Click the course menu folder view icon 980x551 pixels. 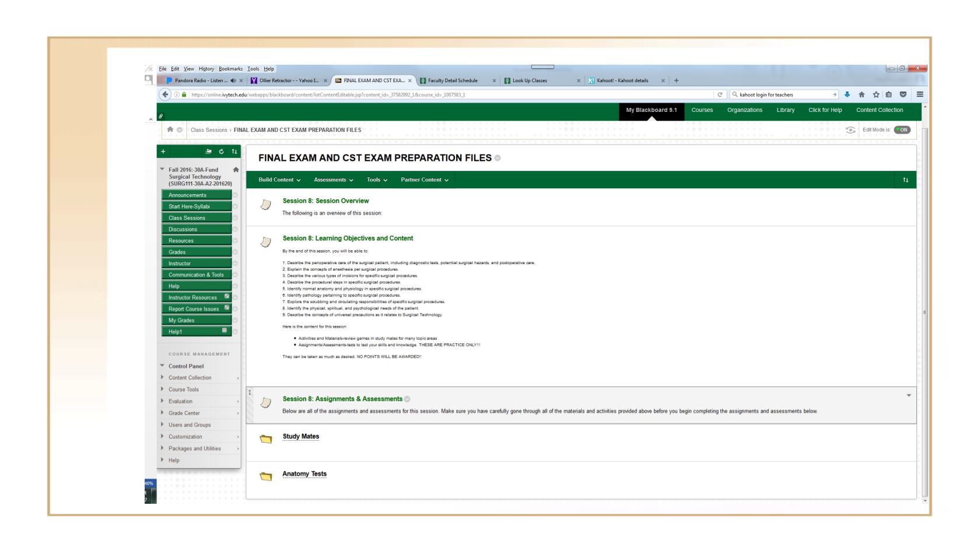[209, 152]
